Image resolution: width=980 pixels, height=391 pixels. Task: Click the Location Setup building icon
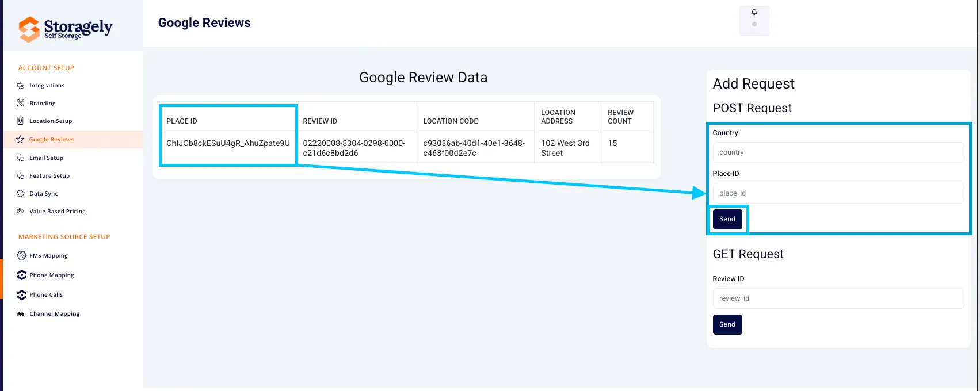(x=21, y=121)
